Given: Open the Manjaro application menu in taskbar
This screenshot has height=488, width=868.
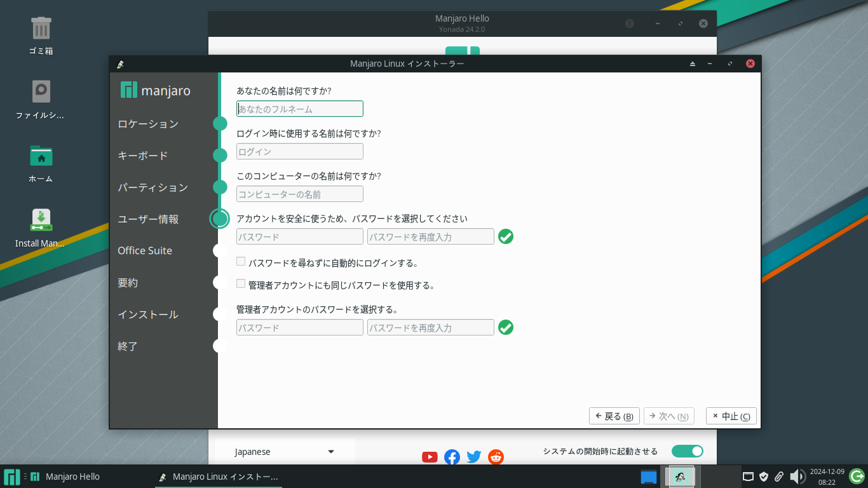Looking at the screenshot, I should pyautogui.click(x=12, y=477).
